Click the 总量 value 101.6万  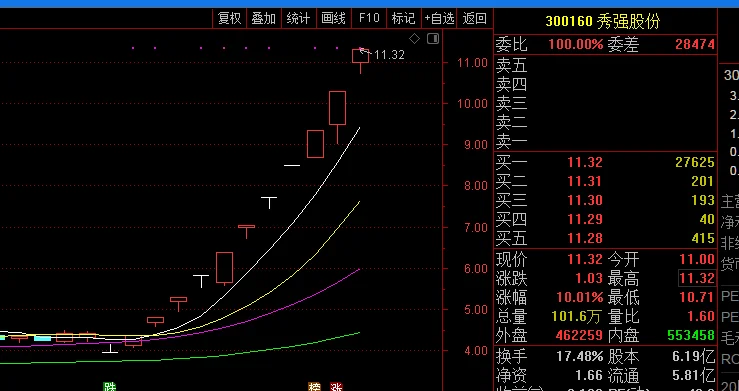click(x=576, y=317)
